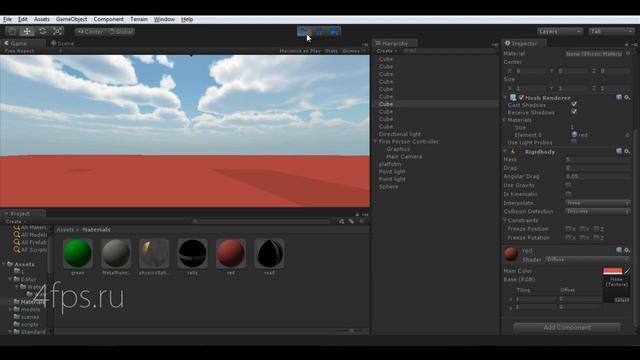The image size is (640, 360).
Task: Select the Rotate tool
Action: [42, 31]
